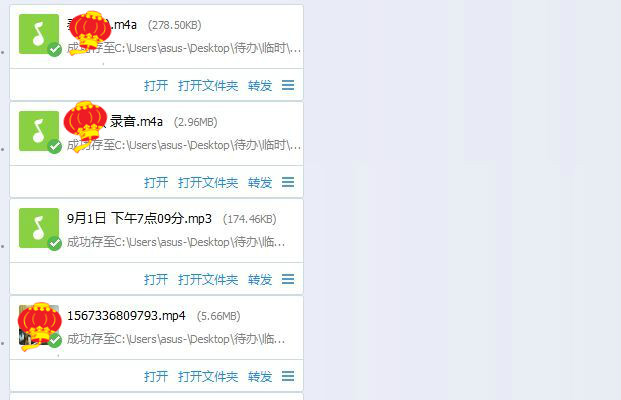Viewport: 621px width, 400px height.
Task: Click 打开 for the 278.50KB m4a file
Action: [156, 86]
